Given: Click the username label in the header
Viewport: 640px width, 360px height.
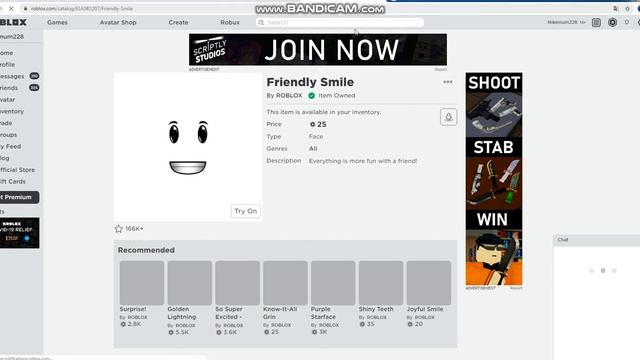Looking at the screenshot, I should 567,22.
